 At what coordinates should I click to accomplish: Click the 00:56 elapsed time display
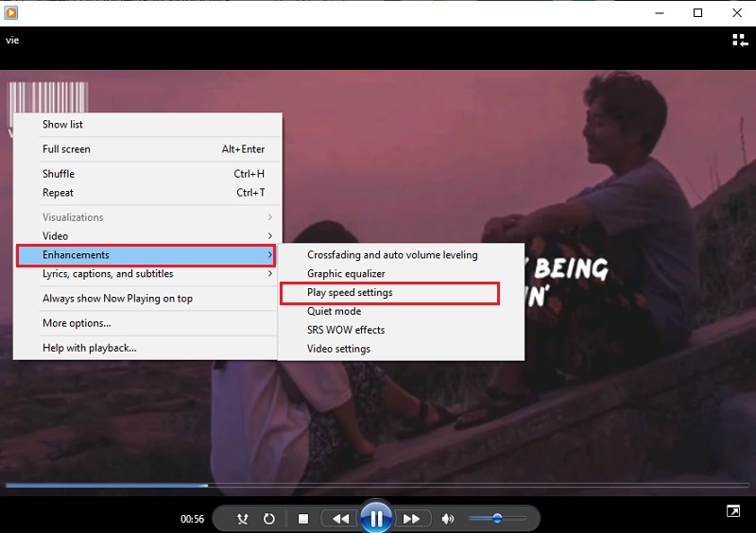click(192, 519)
